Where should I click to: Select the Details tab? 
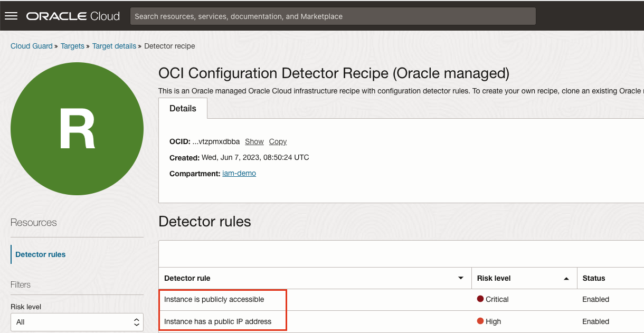[x=183, y=108]
